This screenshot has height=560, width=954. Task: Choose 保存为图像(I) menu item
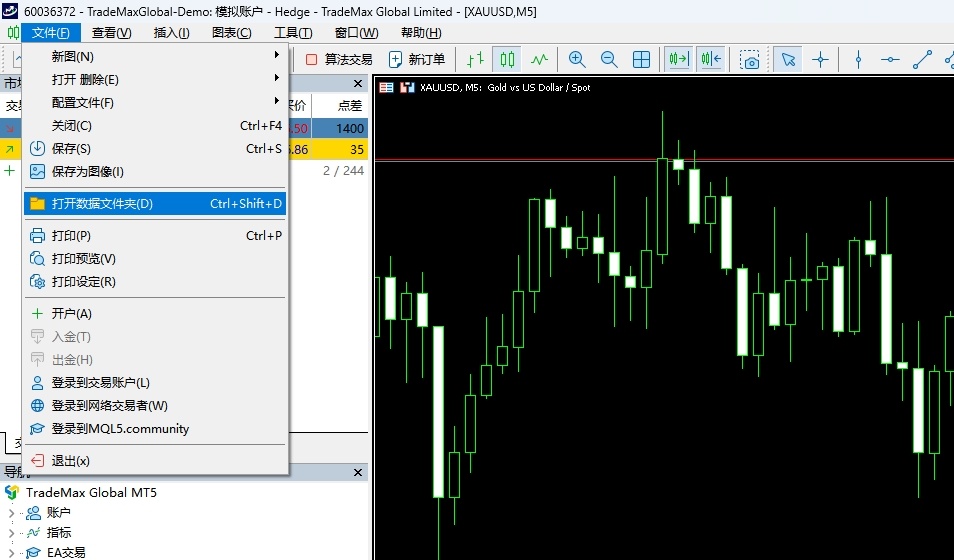(155, 172)
